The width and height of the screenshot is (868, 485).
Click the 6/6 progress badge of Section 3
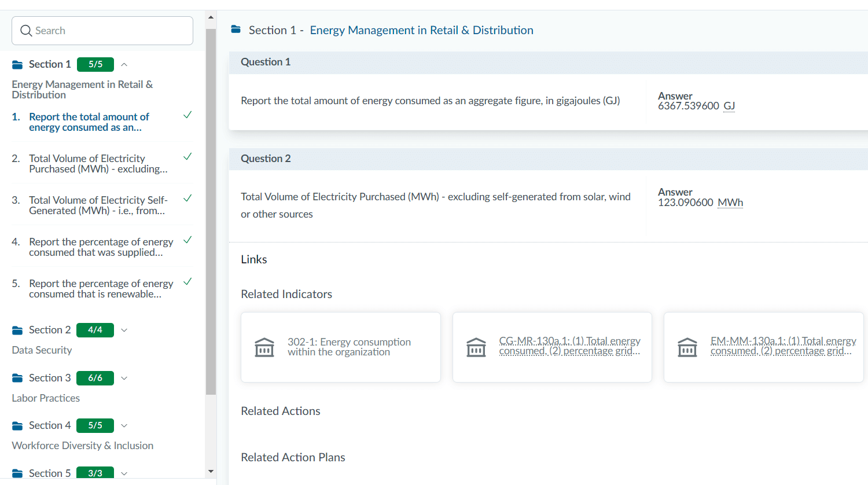[95, 378]
